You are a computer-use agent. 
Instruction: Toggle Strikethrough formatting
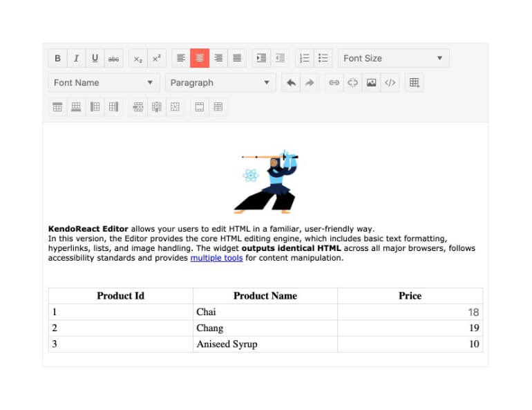114,58
